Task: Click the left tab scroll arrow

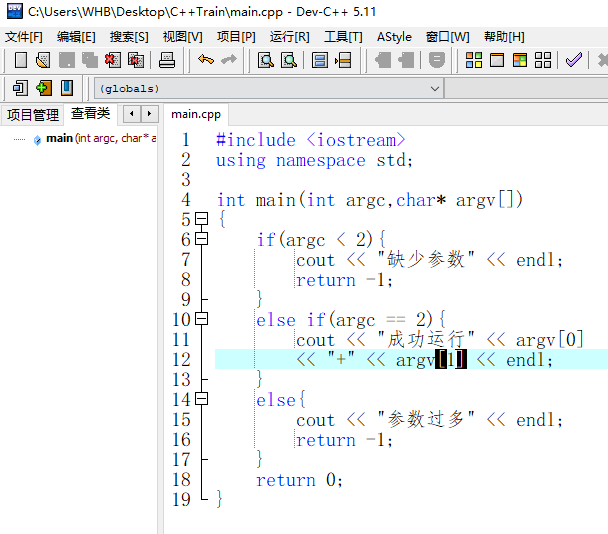Action: coord(132,114)
